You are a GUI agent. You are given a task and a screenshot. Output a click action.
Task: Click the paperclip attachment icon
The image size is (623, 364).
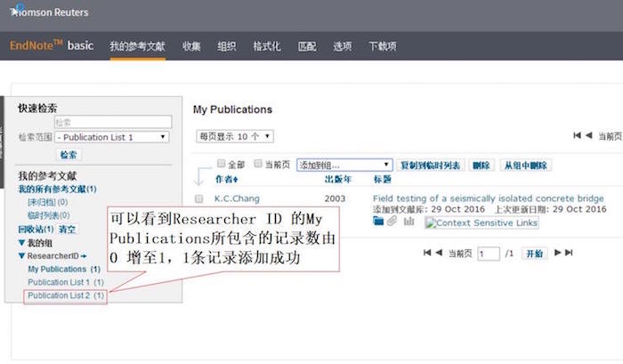392,222
